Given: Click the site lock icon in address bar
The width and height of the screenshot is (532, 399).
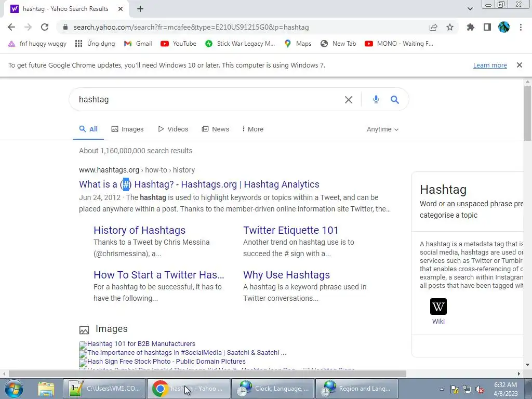Looking at the screenshot, I should (66, 27).
